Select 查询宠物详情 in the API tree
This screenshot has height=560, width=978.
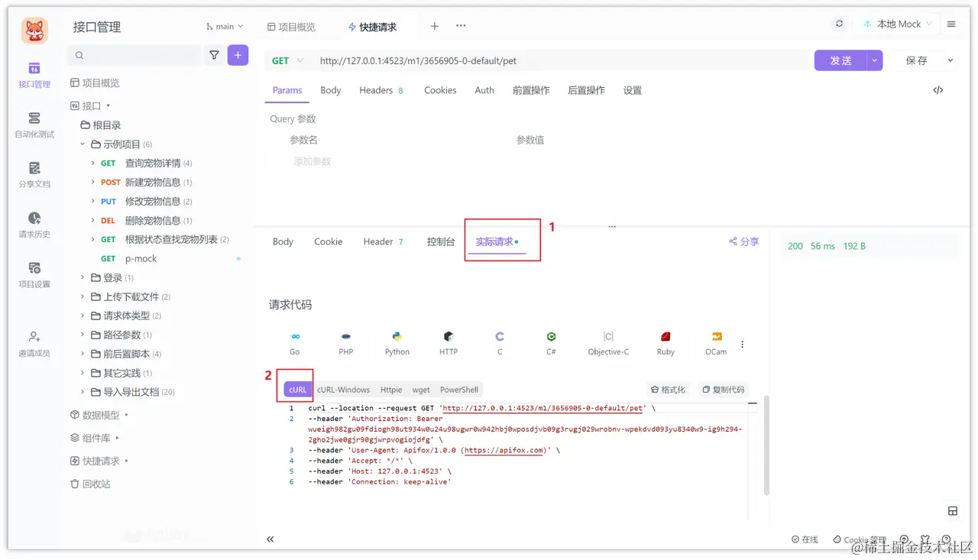coord(153,163)
